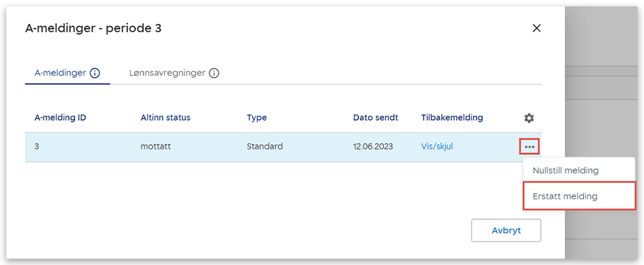Sort by Dato sendt column header
644x265 pixels.
coord(375,118)
